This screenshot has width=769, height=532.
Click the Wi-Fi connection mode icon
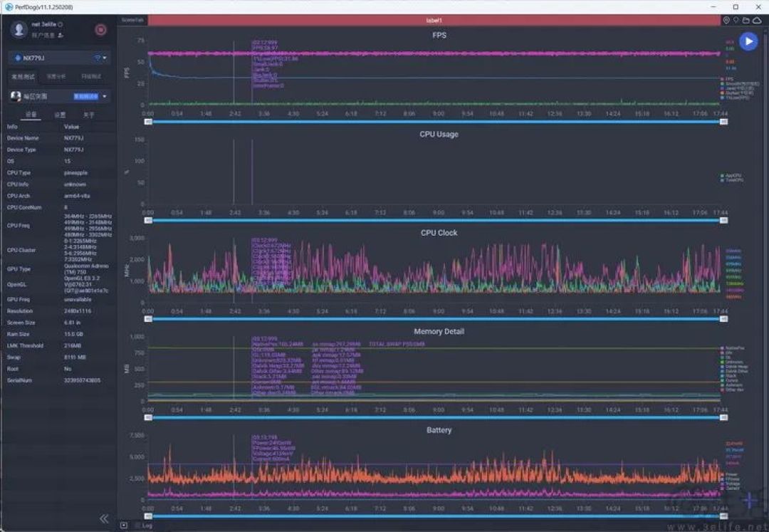[x=97, y=58]
